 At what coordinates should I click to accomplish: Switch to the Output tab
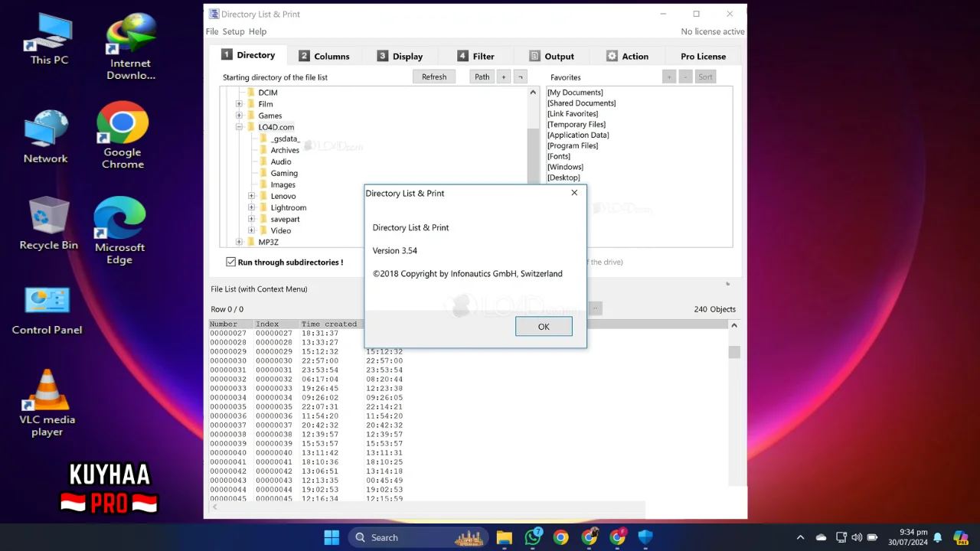pyautogui.click(x=551, y=56)
